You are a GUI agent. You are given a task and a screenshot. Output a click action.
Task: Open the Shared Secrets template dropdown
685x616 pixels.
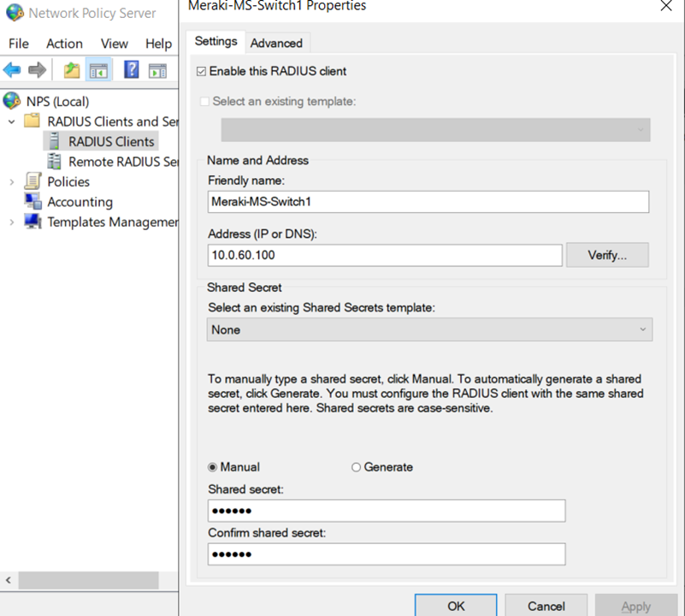click(x=429, y=329)
